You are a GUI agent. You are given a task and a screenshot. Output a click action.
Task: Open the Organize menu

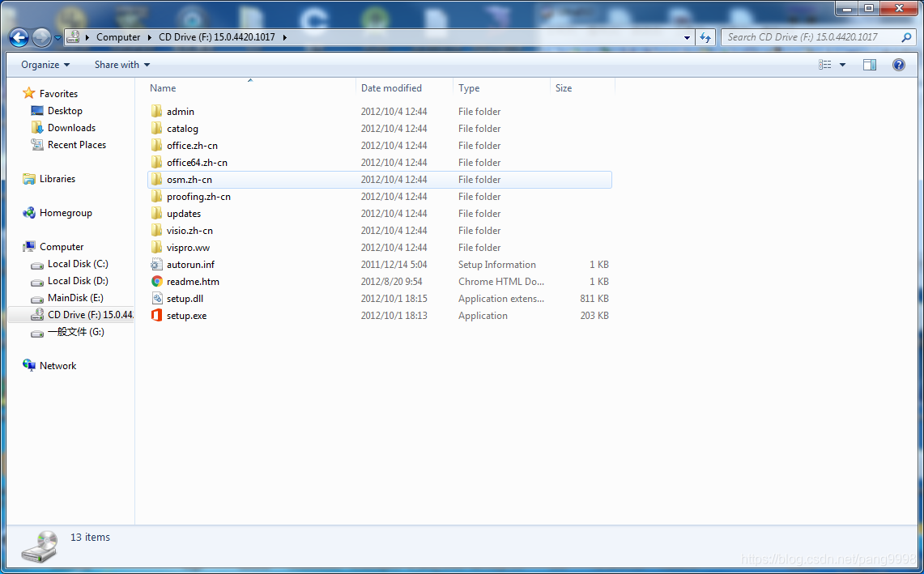[x=45, y=64]
